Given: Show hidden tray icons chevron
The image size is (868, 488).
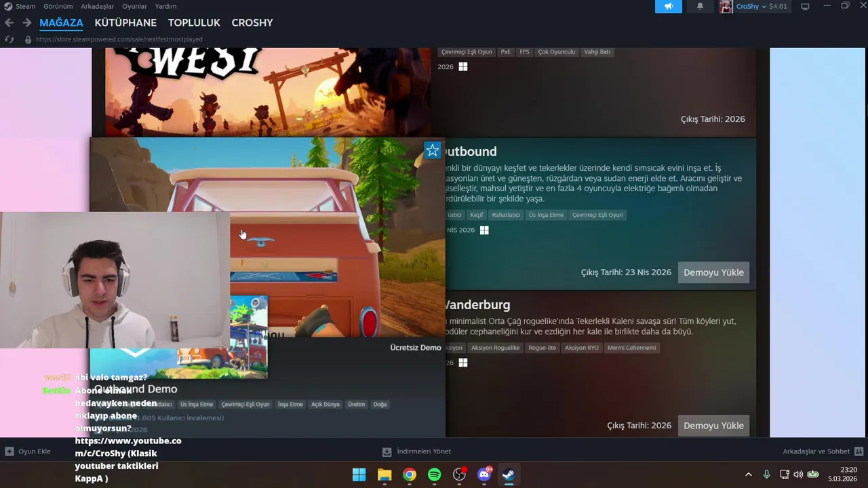Looking at the screenshot, I should (x=748, y=474).
